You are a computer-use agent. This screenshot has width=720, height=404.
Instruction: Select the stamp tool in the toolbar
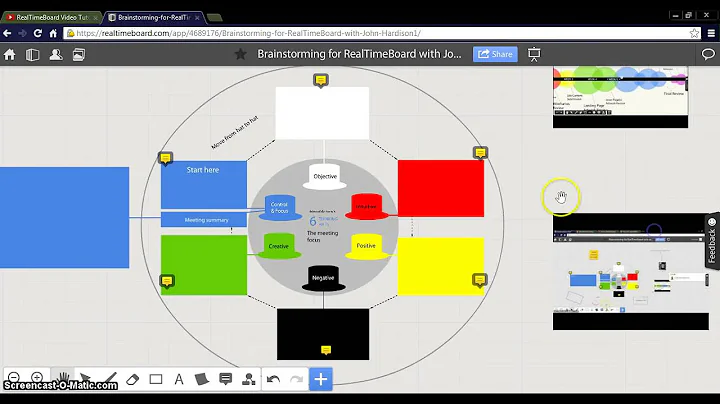[x=249, y=379]
